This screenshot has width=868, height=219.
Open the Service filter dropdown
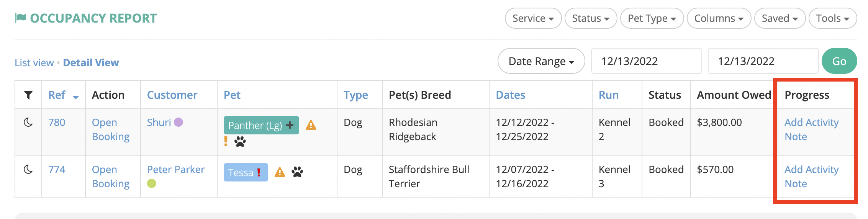point(533,18)
